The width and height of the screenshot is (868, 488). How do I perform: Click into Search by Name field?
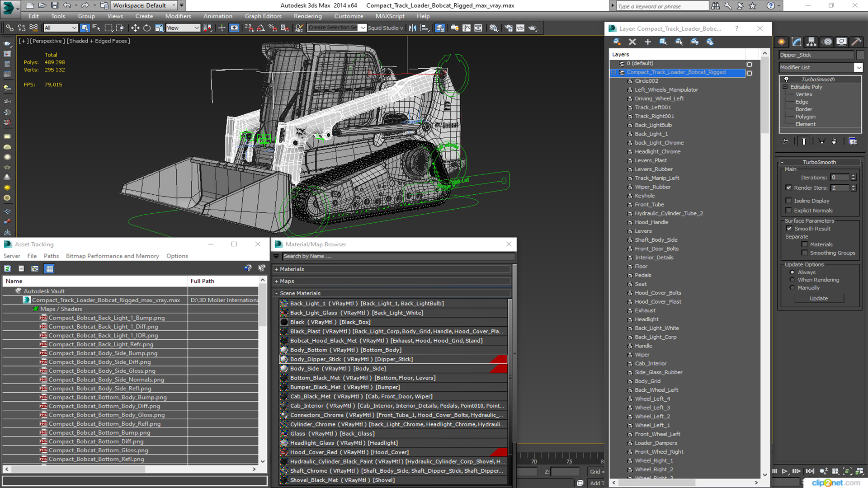398,256
